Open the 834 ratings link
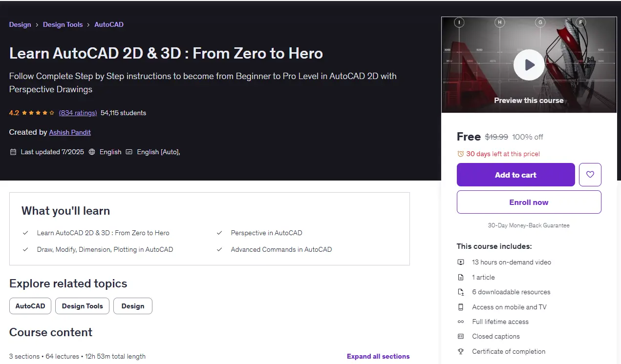621x364 pixels. click(x=78, y=113)
